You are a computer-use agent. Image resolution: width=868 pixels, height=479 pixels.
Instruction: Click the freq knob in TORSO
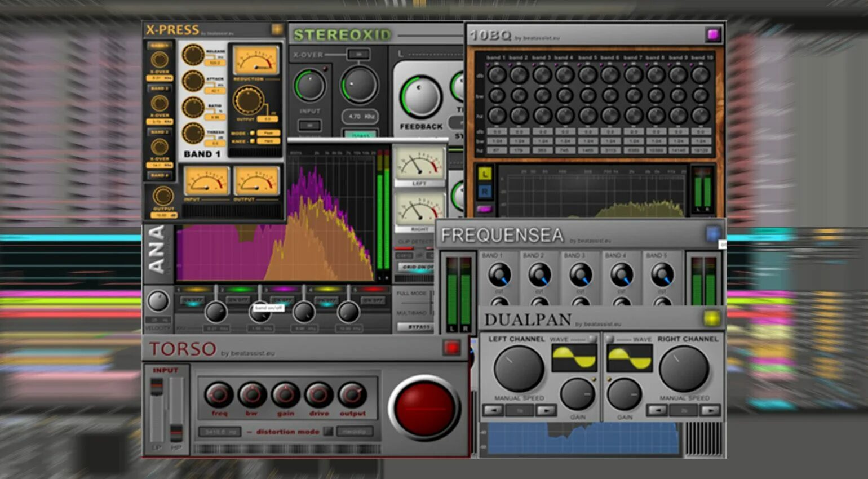coord(219,395)
